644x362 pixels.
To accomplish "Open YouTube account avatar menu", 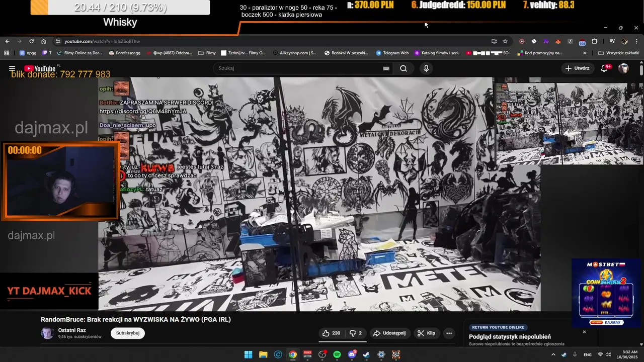I will pos(623,68).
